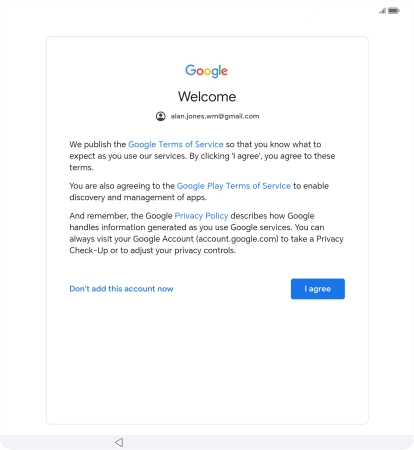
Task: Tap the signal strength icon
Action: tap(382, 11)
